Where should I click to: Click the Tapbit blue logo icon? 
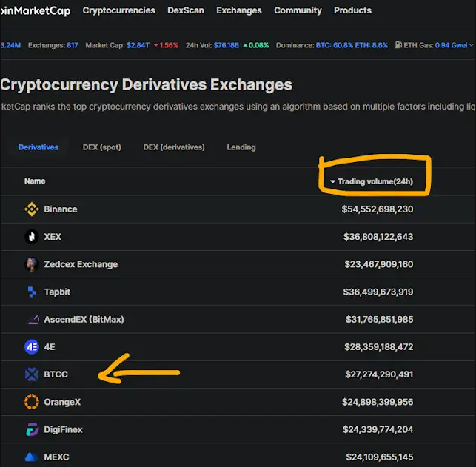click(x=32, y=292)
